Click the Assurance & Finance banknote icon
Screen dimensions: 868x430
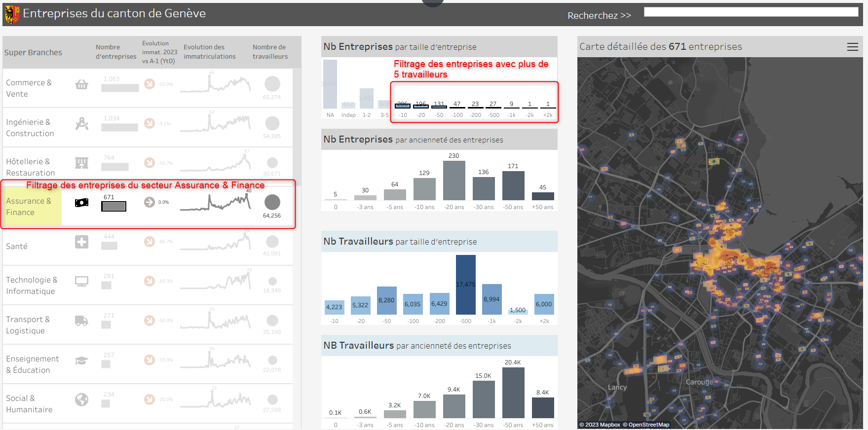pyautogui.click(x=81, y=202)
